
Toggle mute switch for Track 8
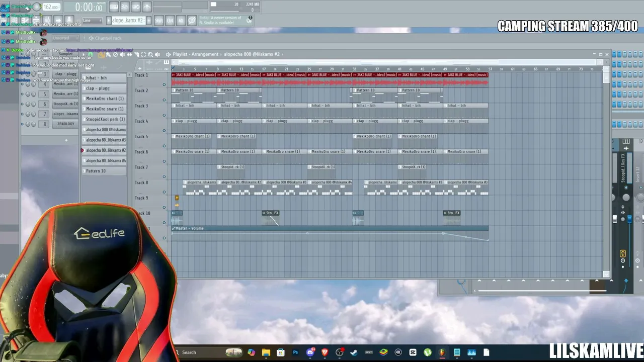tap(164, 192)
